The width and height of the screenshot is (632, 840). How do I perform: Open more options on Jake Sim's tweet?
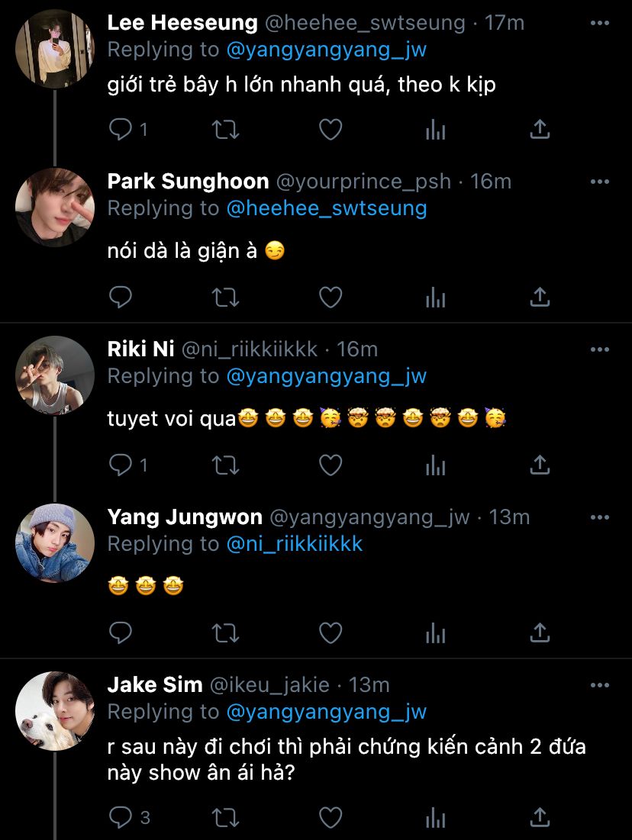(x=600, y=685)
